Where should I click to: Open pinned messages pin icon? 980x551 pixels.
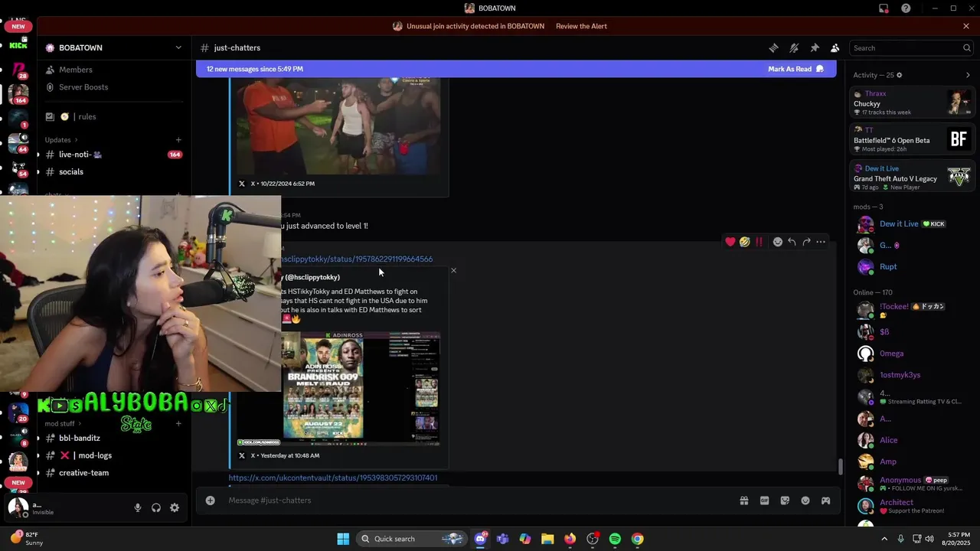point(815,47)
